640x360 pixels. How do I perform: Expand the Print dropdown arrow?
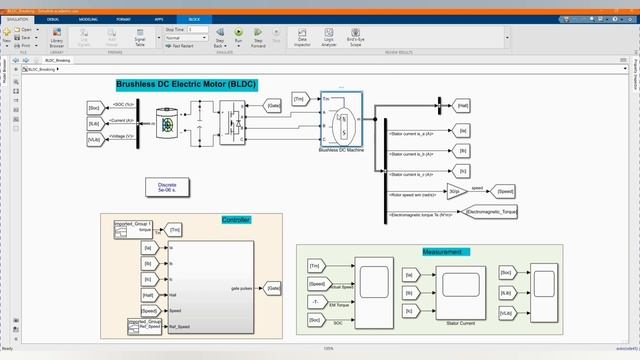36,46
